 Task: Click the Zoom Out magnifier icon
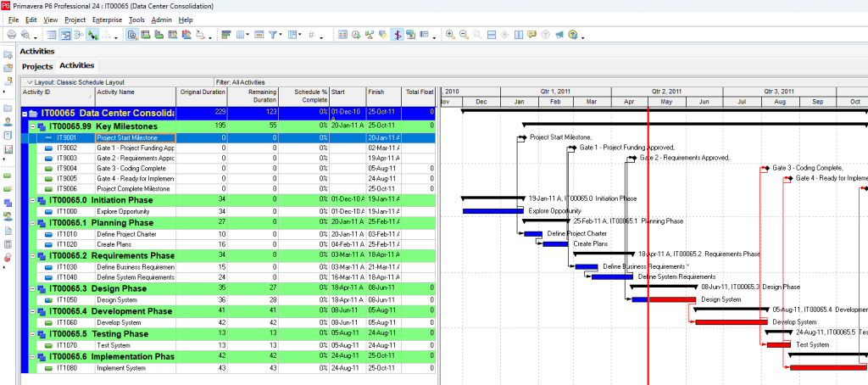coord(464,35)
